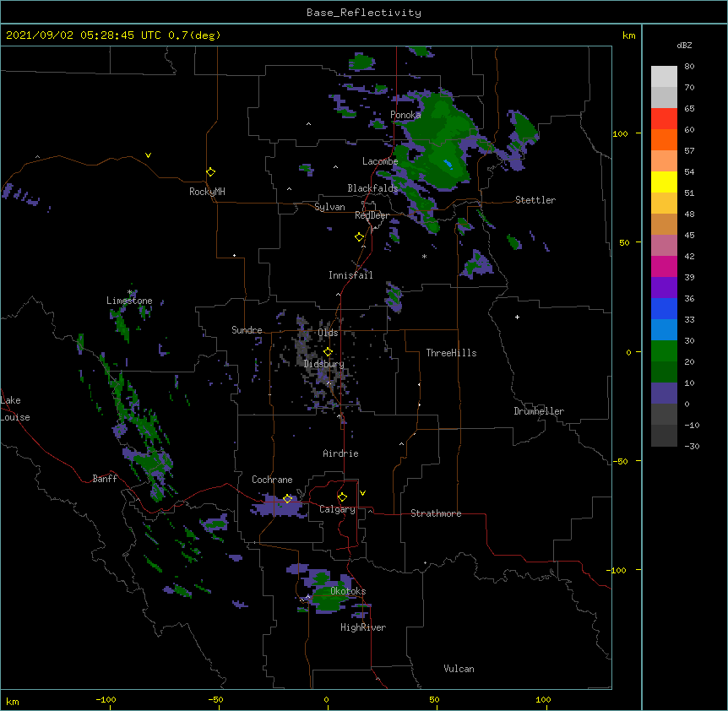
Task: Click the yellow V marker northwest of RockyMH
Action: (148, 155)
